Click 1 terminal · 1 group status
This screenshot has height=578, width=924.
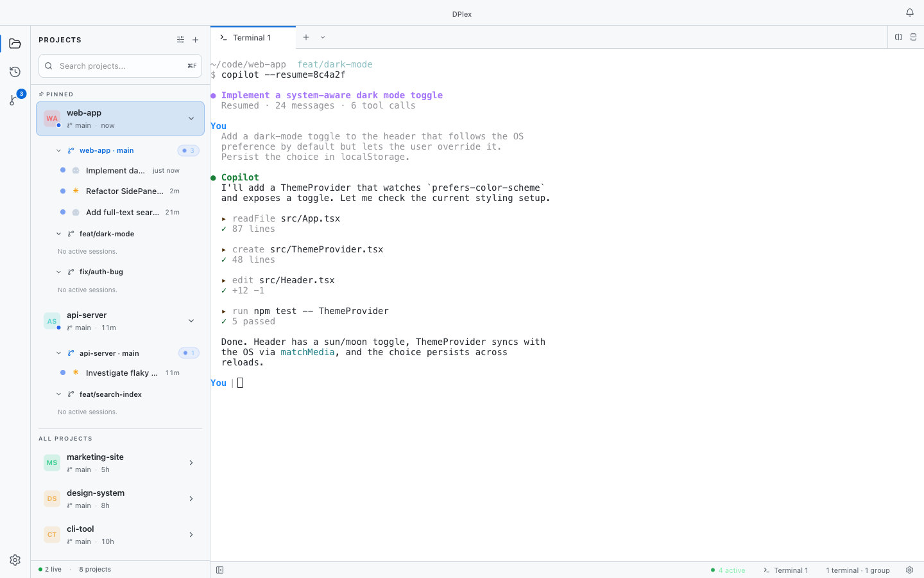pyautogui.click(x=858, y=570)
